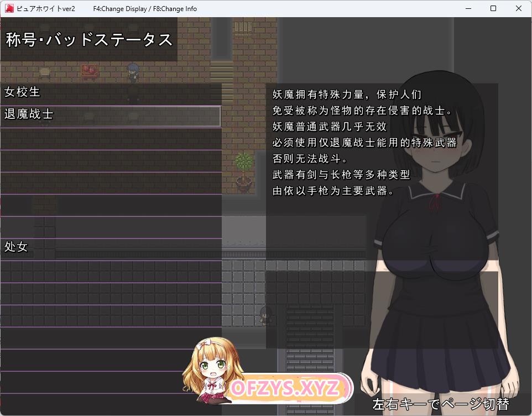Viewport: 532px width, 416px height.
Task: Click the blue-haired NPC sprite on the map
Action: pos(133,71)
